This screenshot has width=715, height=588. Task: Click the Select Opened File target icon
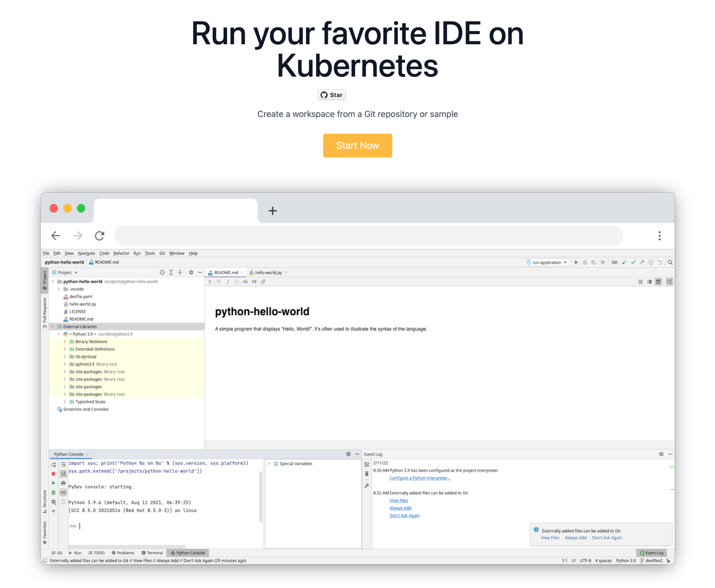point(162,273)
